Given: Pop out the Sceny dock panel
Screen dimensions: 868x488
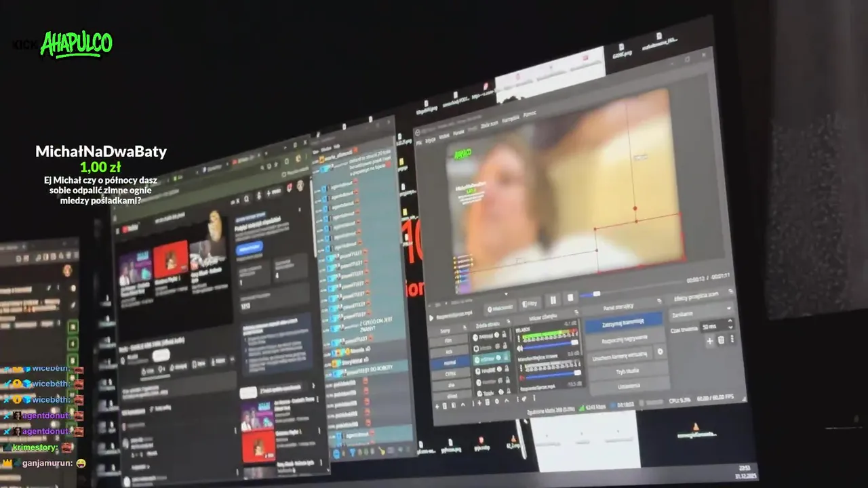Looking at the screenshot, I should click(465, 327).
